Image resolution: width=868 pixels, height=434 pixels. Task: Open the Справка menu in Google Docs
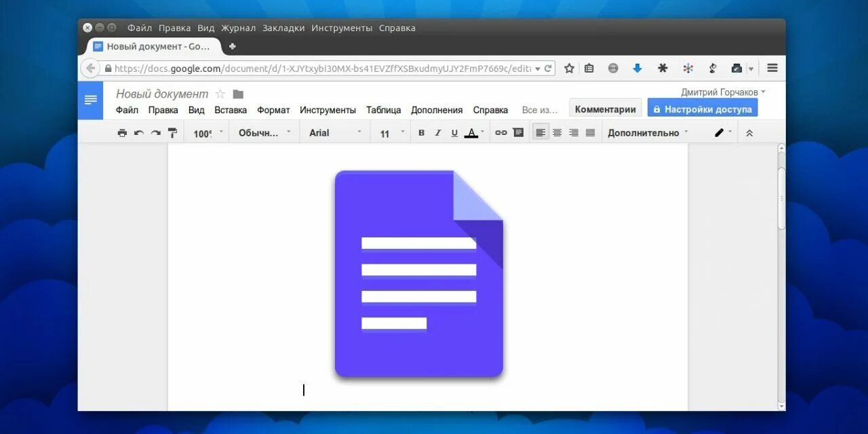click(490, 110)
